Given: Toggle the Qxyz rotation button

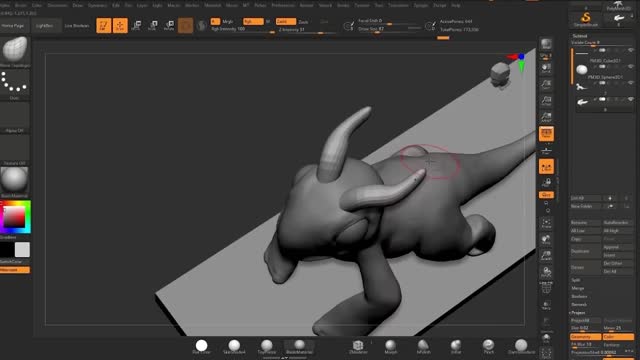Looking at the screenshot, I should [x=546, y=195].
